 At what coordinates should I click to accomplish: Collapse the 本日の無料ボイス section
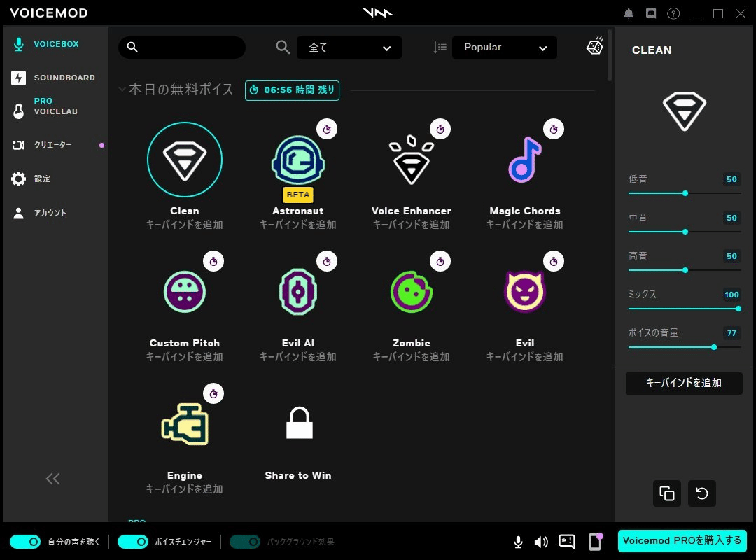point(123,89)
